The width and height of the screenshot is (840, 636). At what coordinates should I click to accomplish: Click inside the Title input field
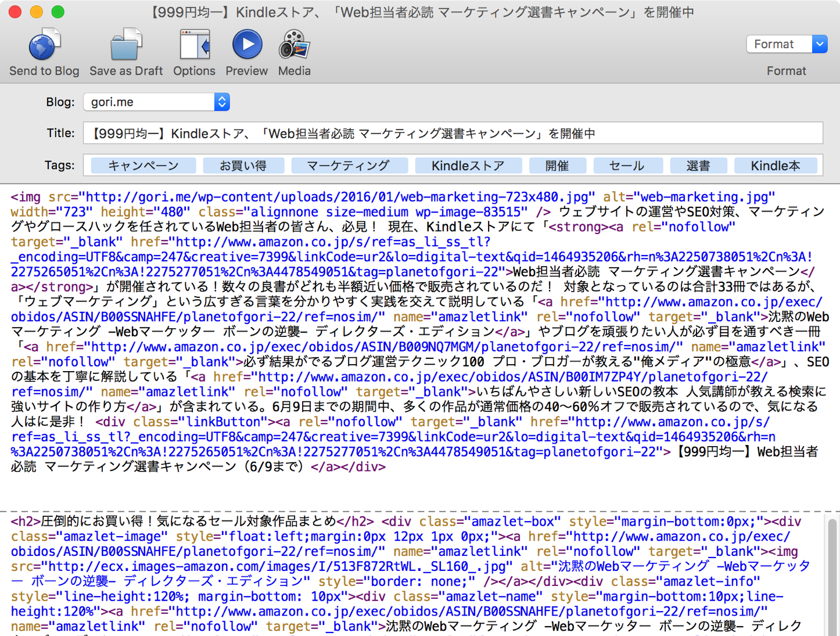click(x=453, y=133)
